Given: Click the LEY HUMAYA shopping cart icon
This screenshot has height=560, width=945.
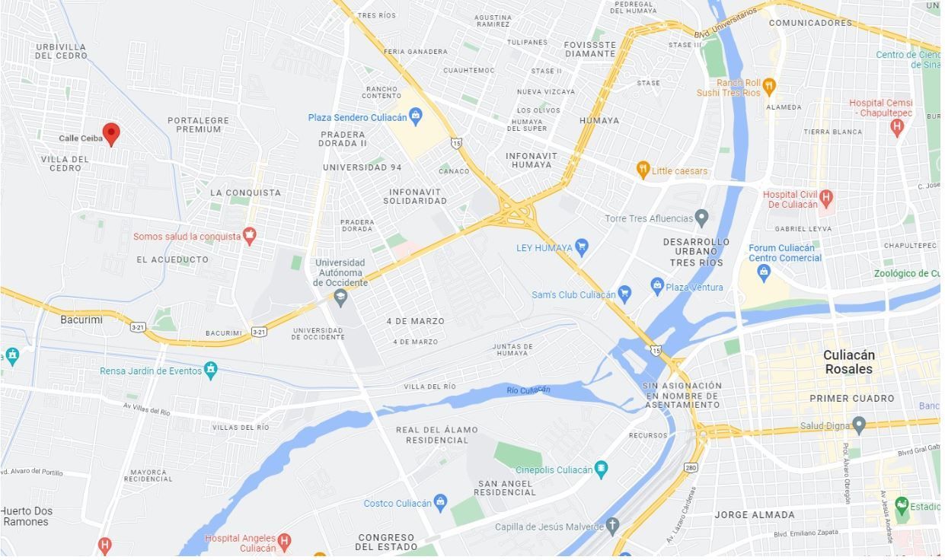Looking at the screenshot, I should point(582,247).
